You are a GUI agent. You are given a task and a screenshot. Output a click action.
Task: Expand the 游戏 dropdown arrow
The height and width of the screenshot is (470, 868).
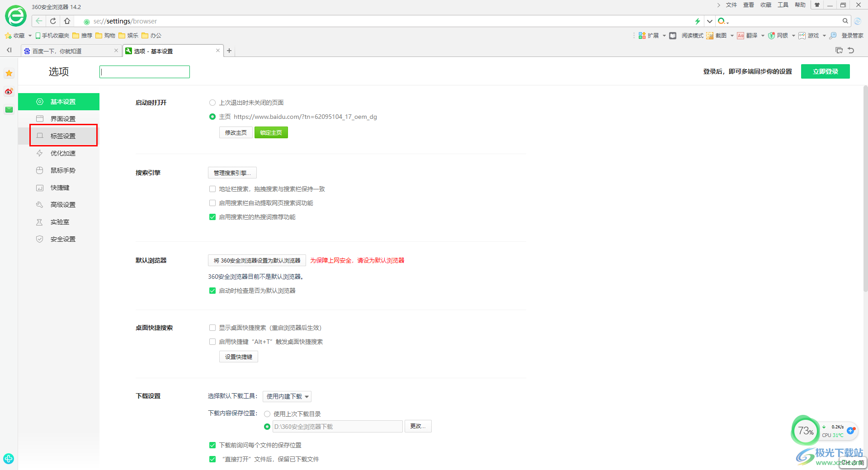[824, 36]
